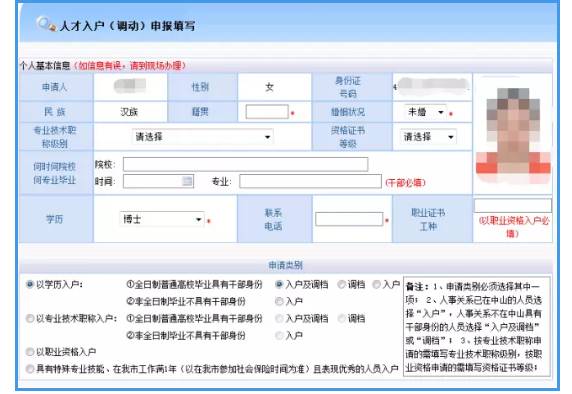Select the 以学历入户 radio button
The image size is (572, 394).
30,285
